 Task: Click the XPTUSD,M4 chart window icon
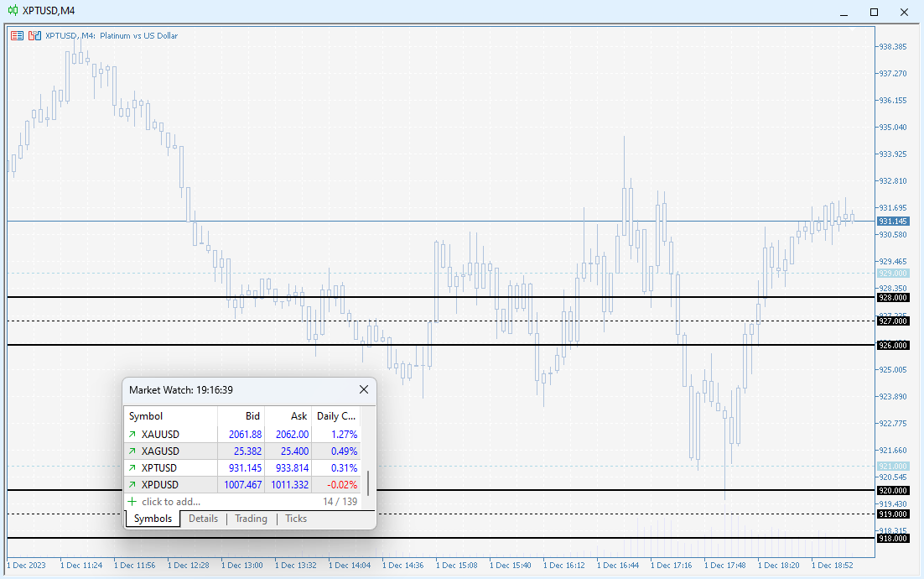[13, 11]
